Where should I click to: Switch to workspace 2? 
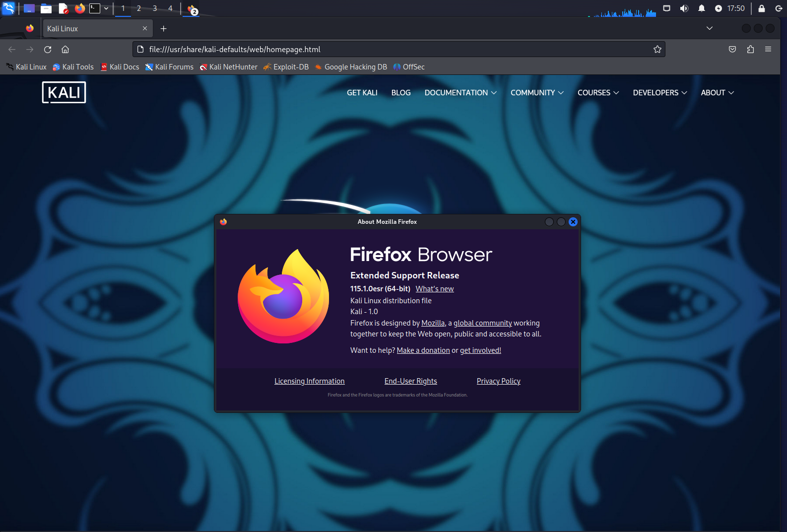tap(139, 8)
